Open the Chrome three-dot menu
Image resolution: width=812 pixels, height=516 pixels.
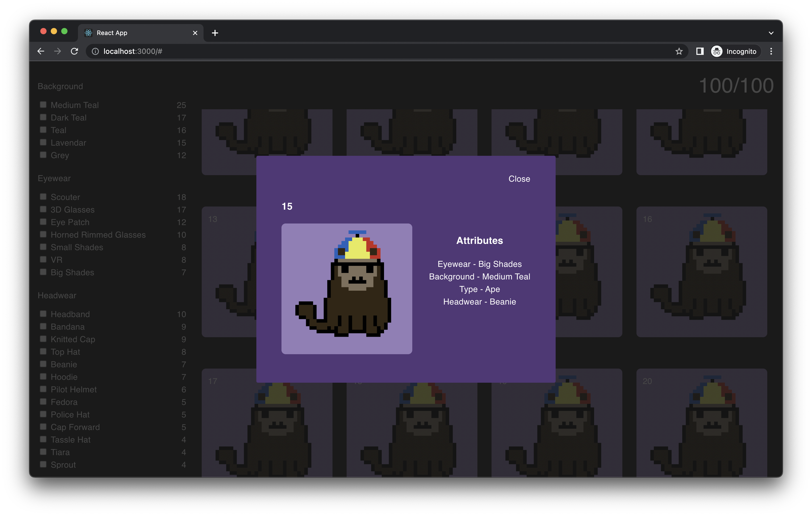771,51
